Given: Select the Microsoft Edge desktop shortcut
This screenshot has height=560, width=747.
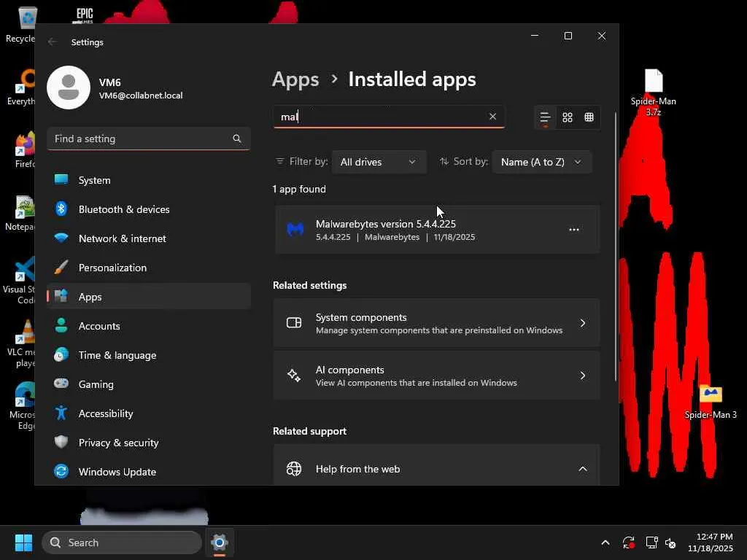Looking at the screenshot, I should click(22, 406).
